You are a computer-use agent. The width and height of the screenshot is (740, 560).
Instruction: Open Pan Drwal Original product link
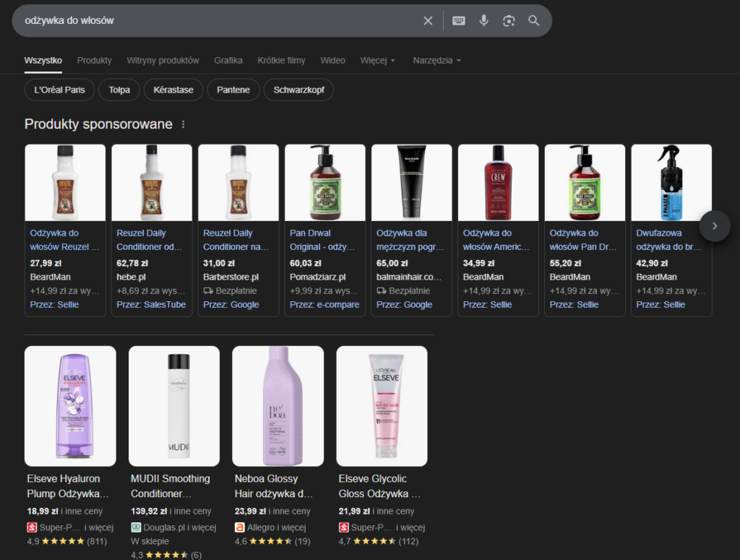pyautogui.click(x=322, y=240)
